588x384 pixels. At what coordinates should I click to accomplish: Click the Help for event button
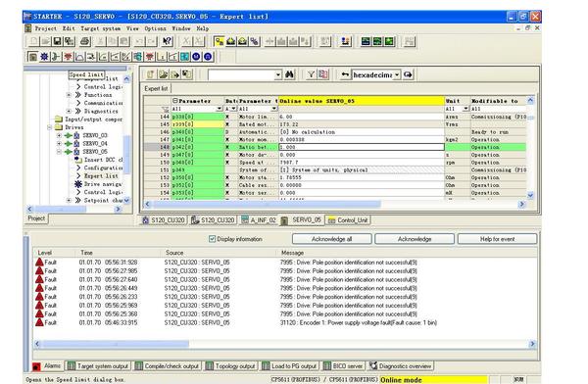497,239
